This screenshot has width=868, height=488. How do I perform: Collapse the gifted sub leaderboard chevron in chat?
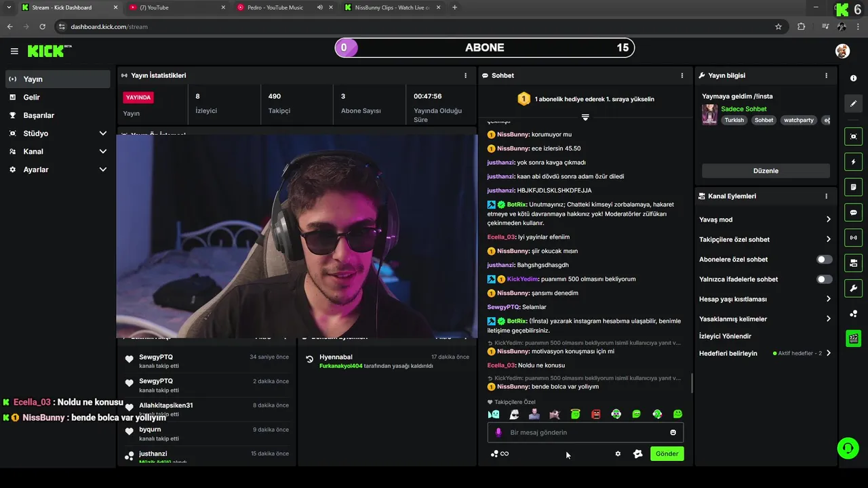point(585,117)
